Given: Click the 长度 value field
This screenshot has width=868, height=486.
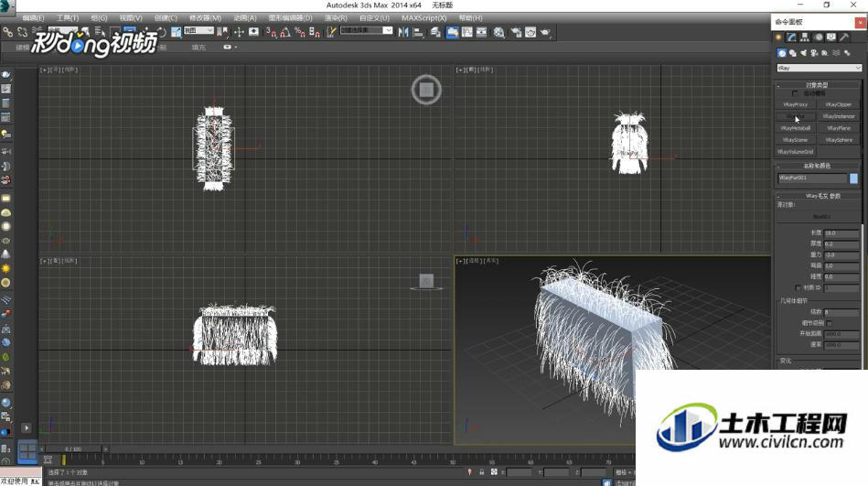Looking at the screenshot, I should click(841, 233).
